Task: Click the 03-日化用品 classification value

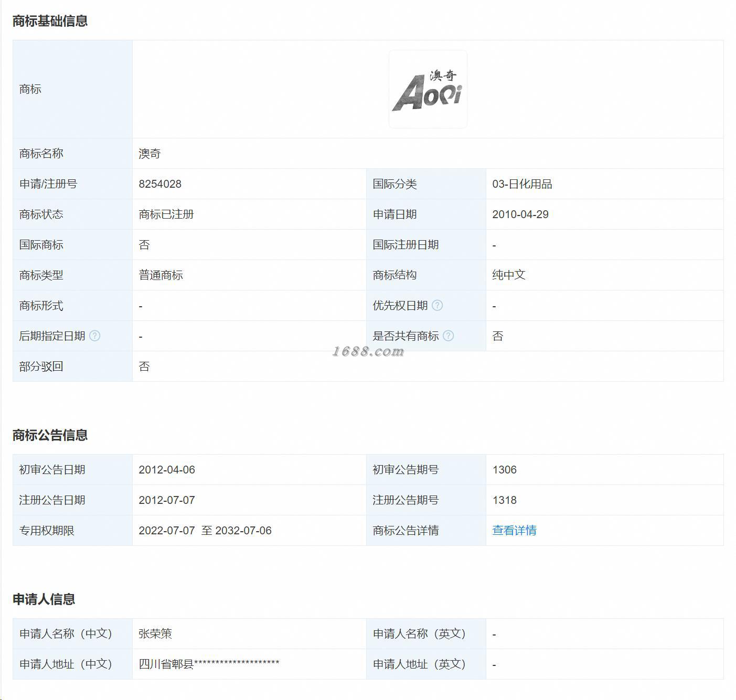Action: [522, 184]
